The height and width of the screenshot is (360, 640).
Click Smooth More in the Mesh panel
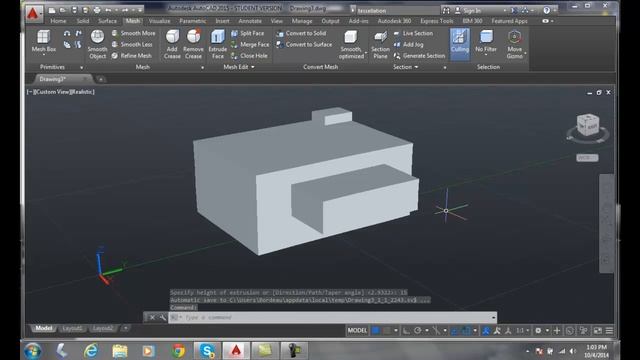133,33
